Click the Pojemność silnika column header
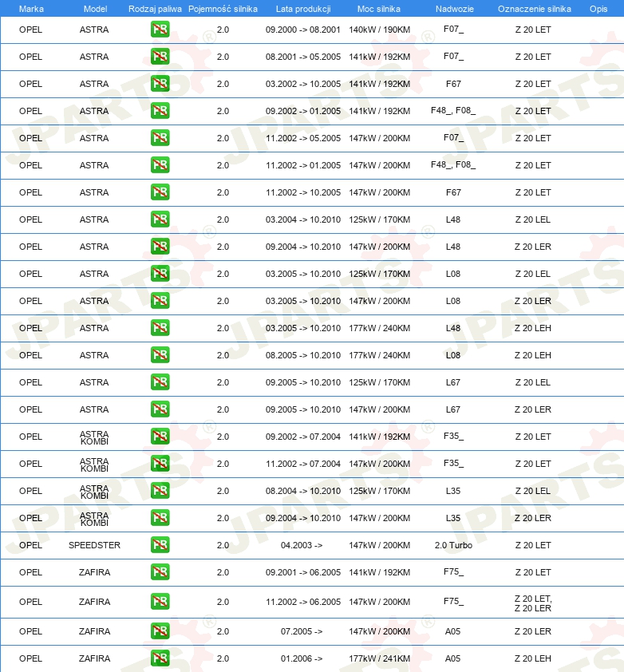 click(223, 9)
